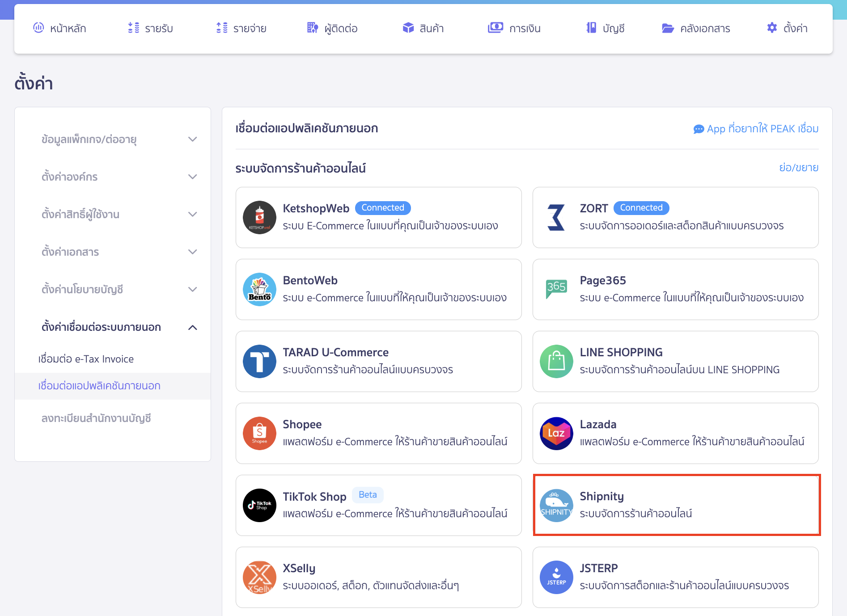Image resolution: width=847 pixels, height=616 pixels.
Task: Click the Shipnity whale logo icon
Action: (x=556, y=505)
